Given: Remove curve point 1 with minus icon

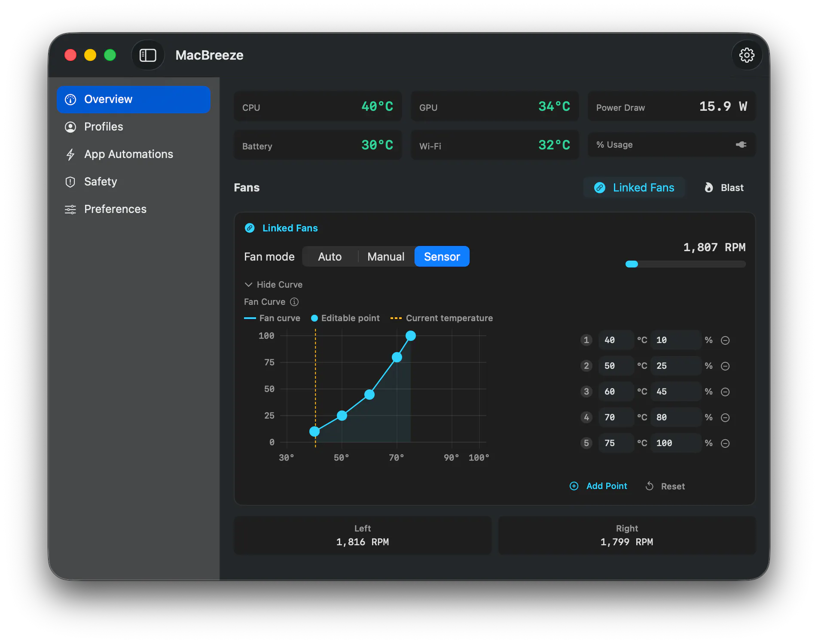Looking at the screenshot, I should tap(725, 340).
